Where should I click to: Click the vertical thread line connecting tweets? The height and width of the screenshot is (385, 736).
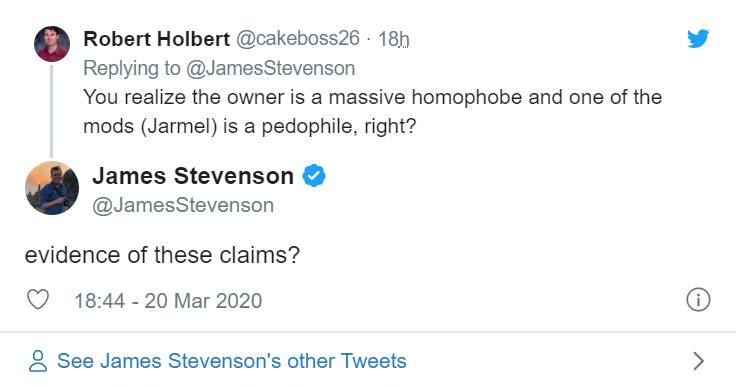point(52,111)
